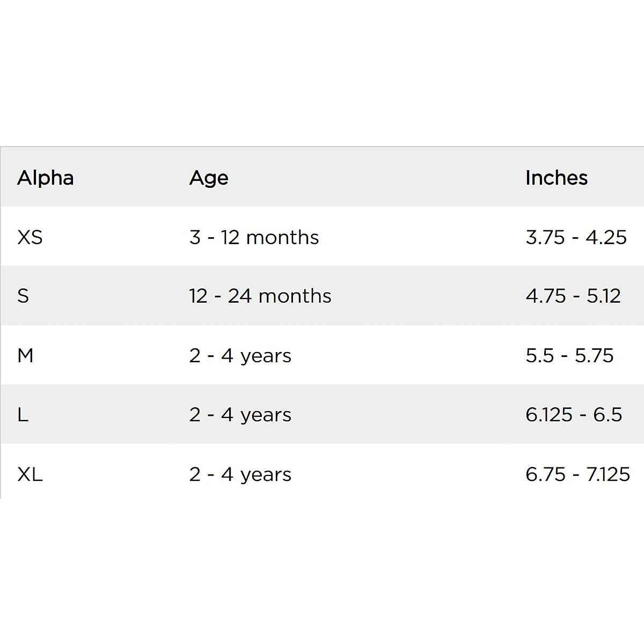Select the M size cell

[25, 355]
